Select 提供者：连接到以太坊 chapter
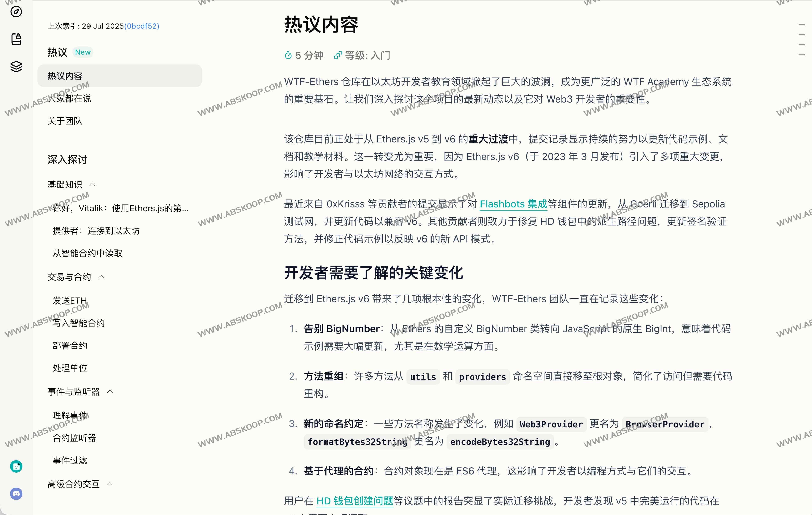This screenshot has width=812, height=515. pos(96,230)
